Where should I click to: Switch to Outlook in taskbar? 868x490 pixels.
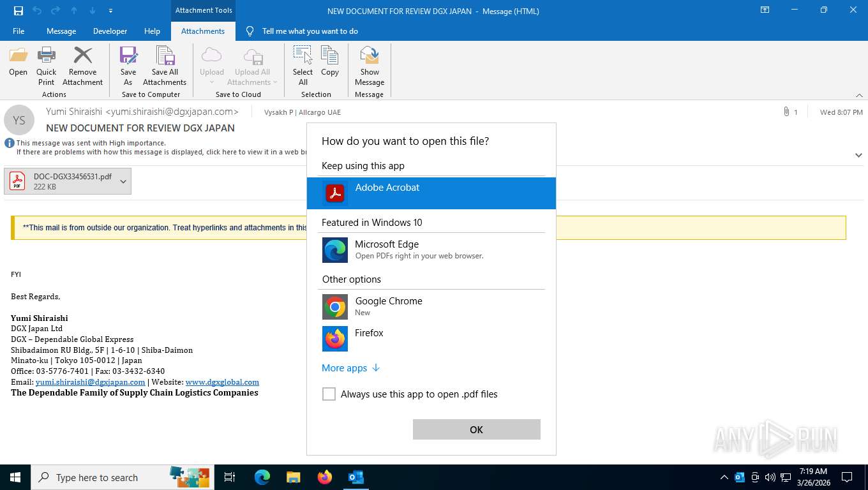[355, 477]
